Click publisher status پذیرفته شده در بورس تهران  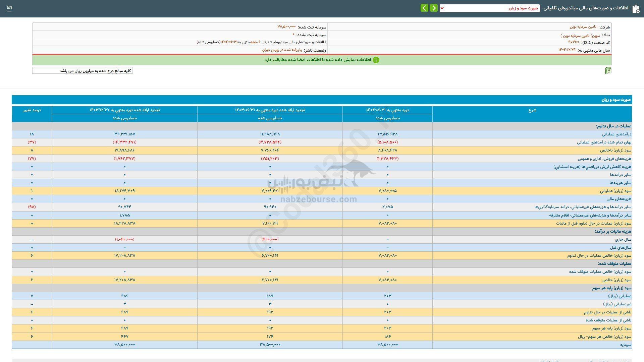coord(282,50)
